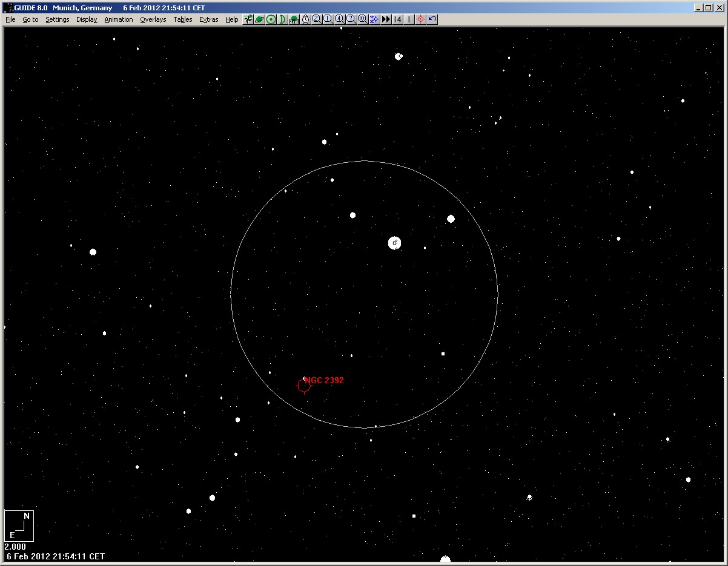Click the alarm clock time icon
This screenshot has width=728, height=566.
point(305,19)
